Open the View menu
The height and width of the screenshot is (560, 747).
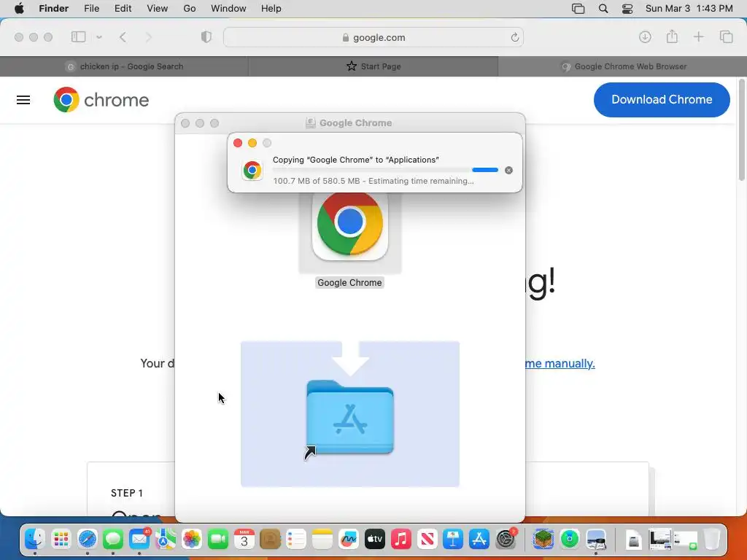pos(158,9)
